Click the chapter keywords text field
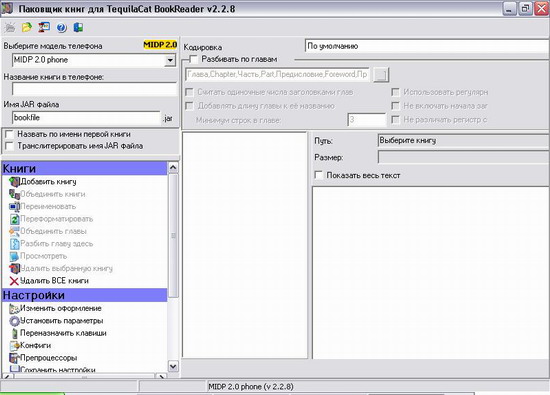 [x=277, y=75]
